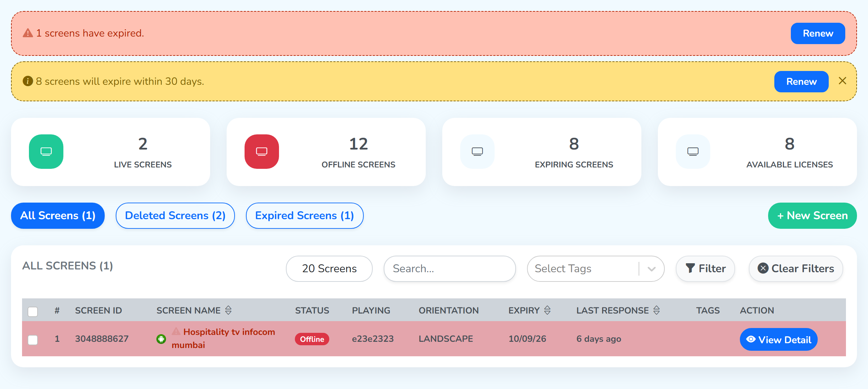Open the 20 Screens page size selector
The height and width of the screenshot is (389, 868).
pos(329,269)
